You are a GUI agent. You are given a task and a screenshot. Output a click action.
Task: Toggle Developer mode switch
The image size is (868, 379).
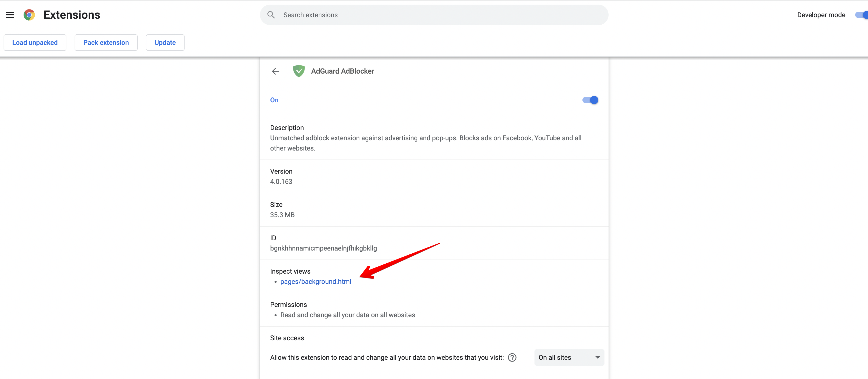click(862, 15)
